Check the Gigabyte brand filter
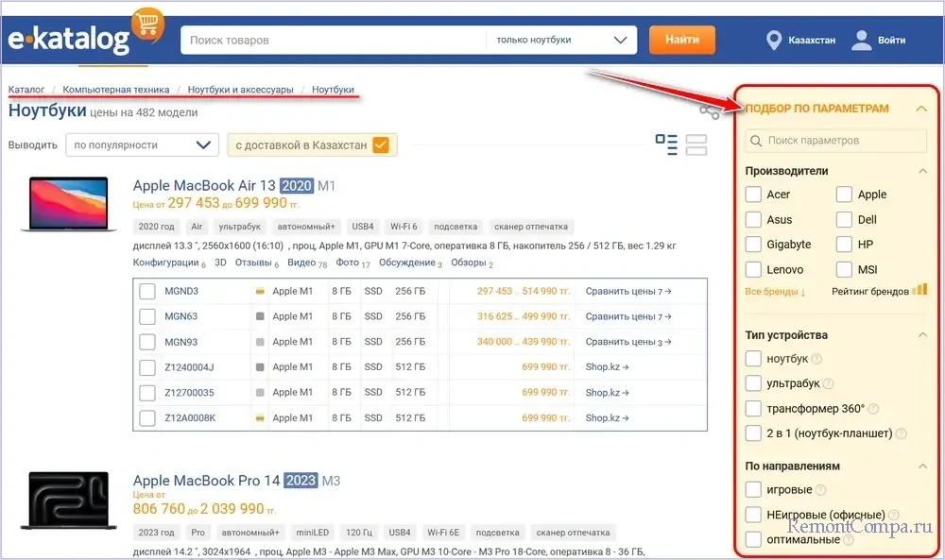945x560 pixels. click(x=753, y=245)
